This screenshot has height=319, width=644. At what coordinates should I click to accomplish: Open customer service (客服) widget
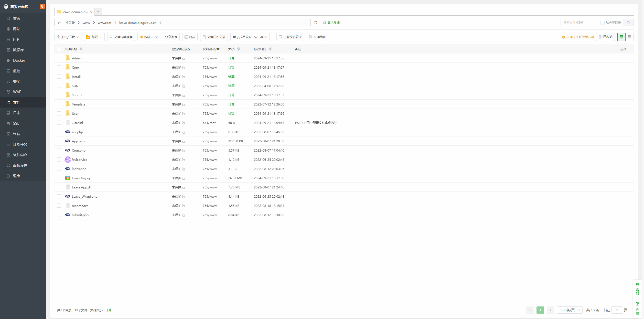[x=637, y=289]
